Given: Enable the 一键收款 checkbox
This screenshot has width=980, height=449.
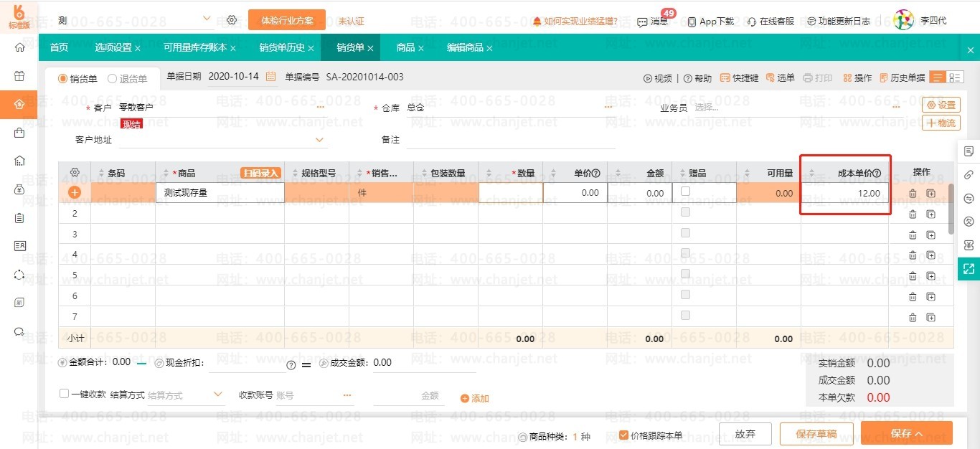Looking at the screenshot, I should 65,394.
